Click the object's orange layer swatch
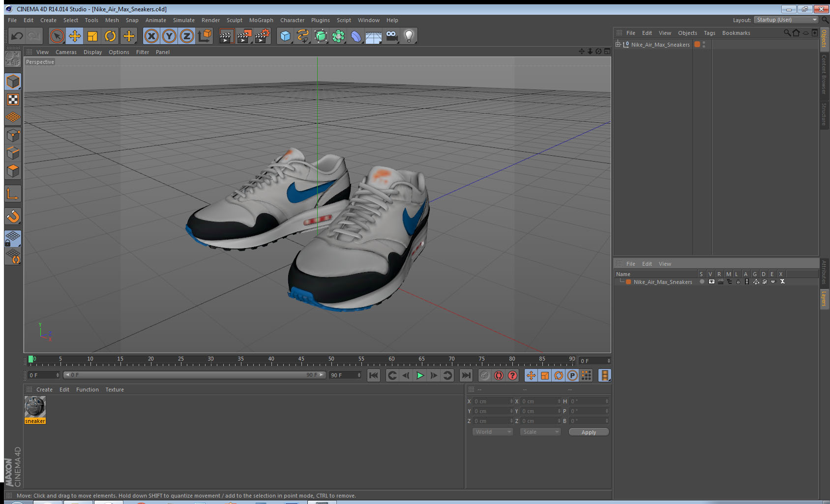Viewport: 830px width, 504px height. [x=697, y=44]
